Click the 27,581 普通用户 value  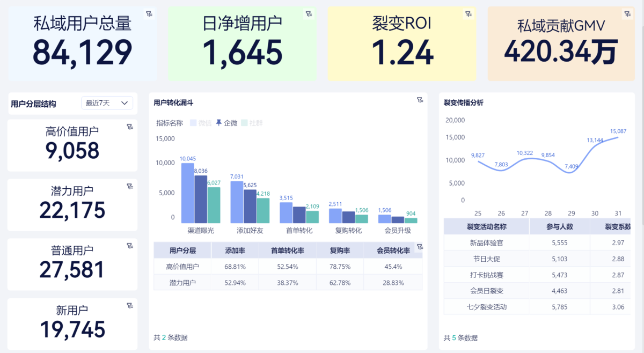(72, 270)
